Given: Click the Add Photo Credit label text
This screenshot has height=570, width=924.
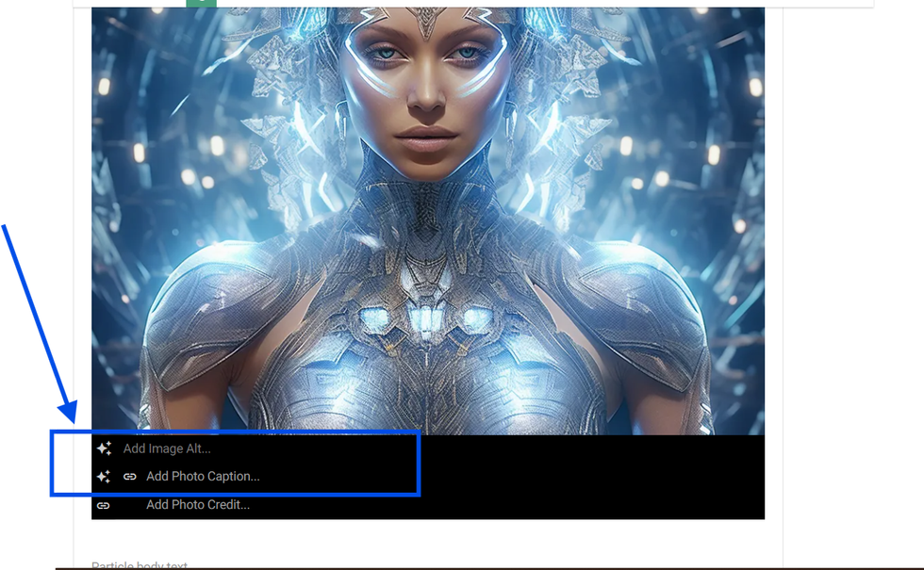Looking at the screenshot, I should coord(198,505).
